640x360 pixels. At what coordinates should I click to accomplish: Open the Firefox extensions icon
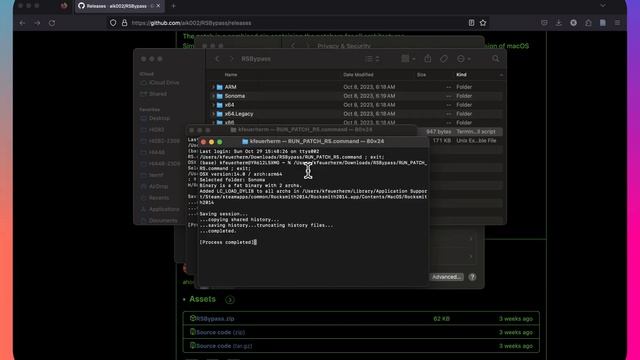click(x=588, y=23)
